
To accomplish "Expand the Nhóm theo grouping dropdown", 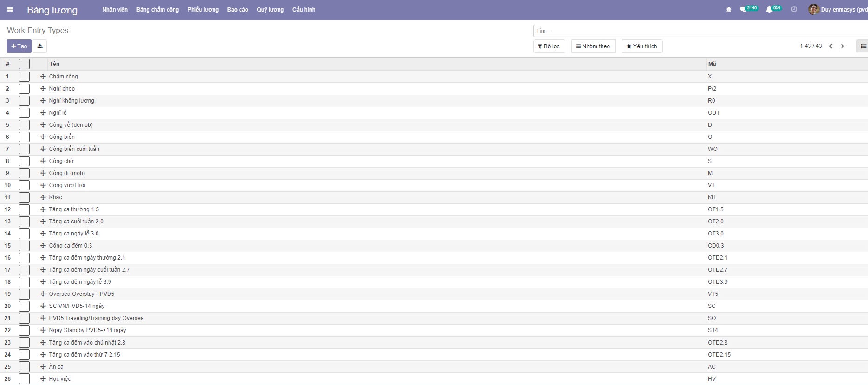I will coord(593,46).
